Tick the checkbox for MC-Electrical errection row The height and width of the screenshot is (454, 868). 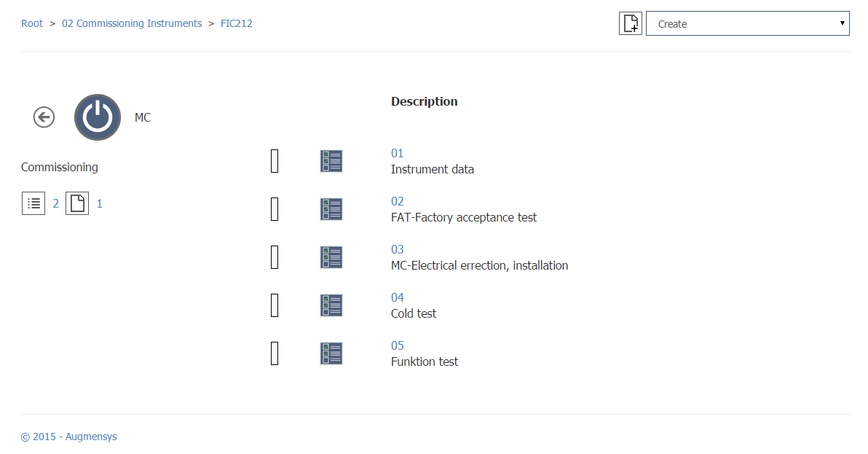coord(275,257)
